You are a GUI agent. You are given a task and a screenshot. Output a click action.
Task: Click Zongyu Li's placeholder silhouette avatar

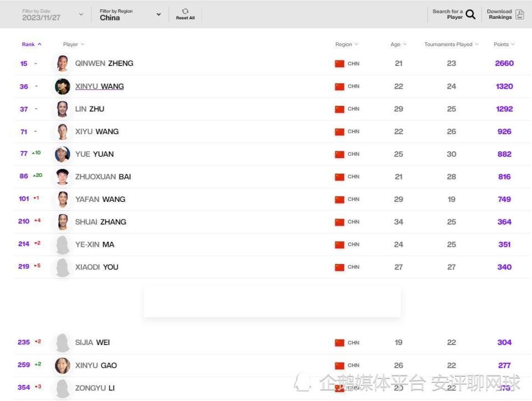pyautogui.click(x=63, y=388)
